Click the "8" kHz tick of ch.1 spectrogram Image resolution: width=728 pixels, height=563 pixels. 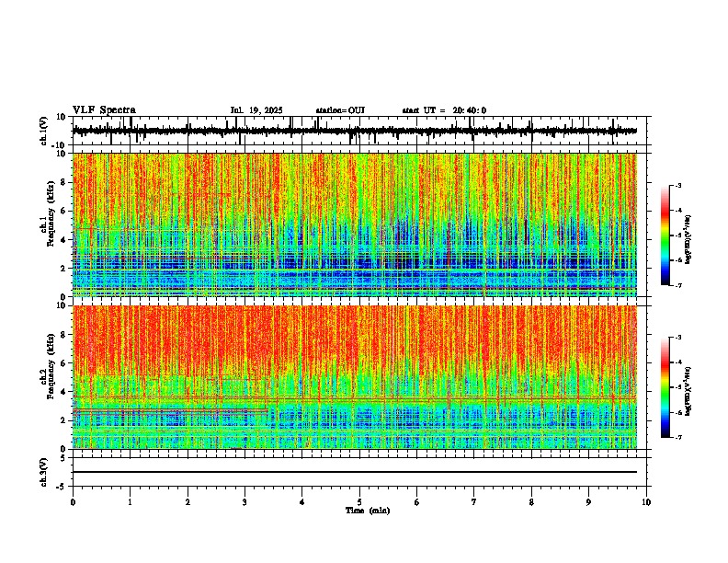tap(64, 182)
